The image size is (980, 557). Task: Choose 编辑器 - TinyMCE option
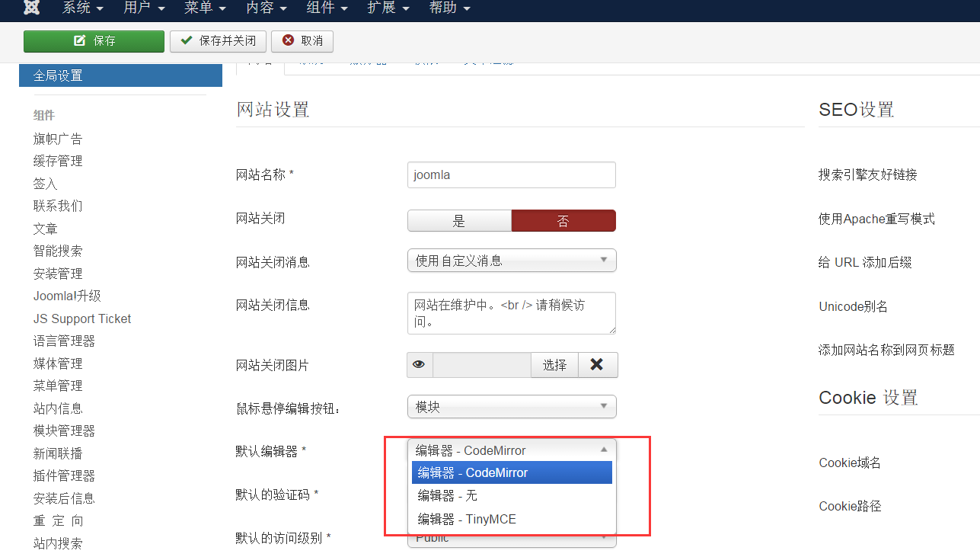click(512, 520)
